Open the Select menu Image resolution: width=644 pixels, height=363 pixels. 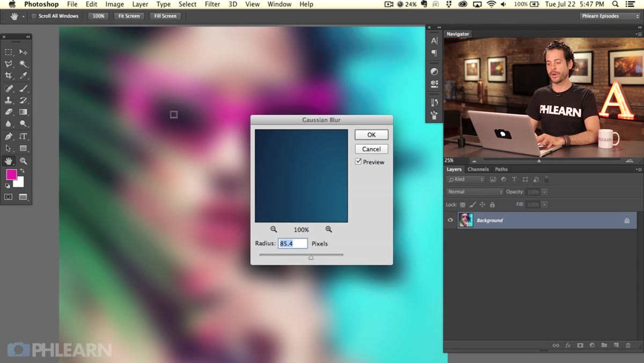point(187,4)
